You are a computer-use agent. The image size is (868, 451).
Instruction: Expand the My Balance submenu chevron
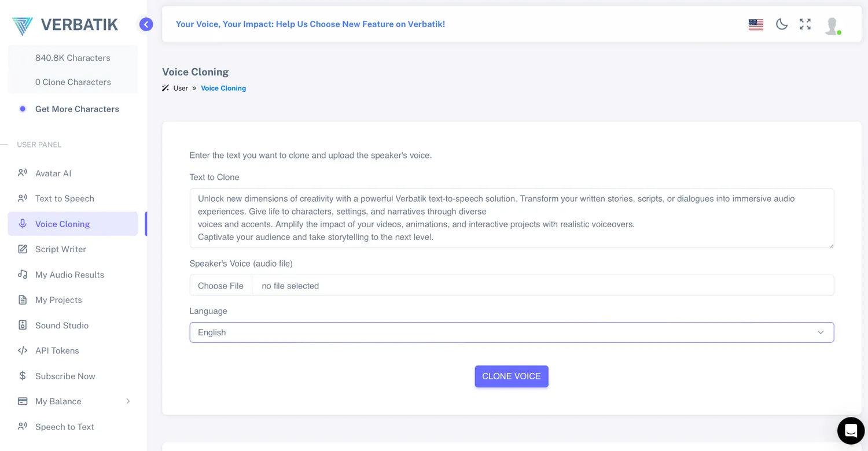[x=128, y=401]
